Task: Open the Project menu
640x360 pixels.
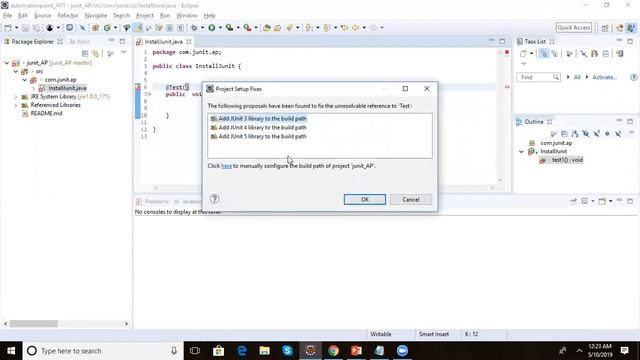Action: click(145, 16)
